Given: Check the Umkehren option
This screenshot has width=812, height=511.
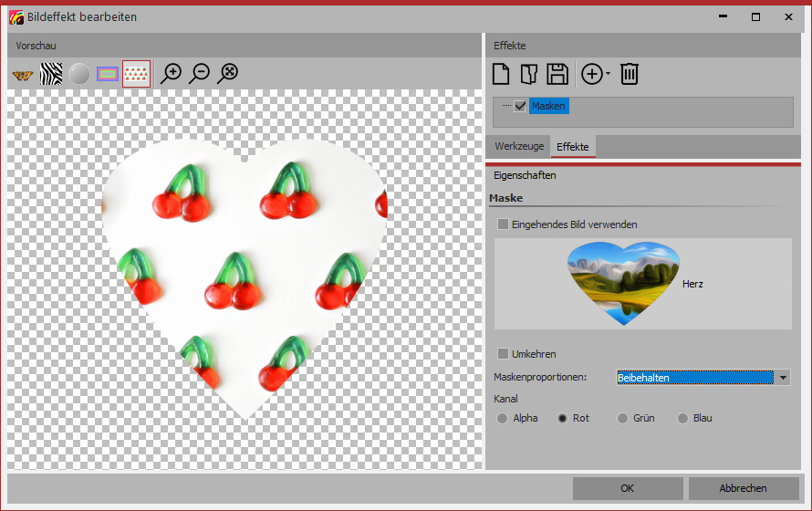Looking at the screenshot, I should coord(503,354).
